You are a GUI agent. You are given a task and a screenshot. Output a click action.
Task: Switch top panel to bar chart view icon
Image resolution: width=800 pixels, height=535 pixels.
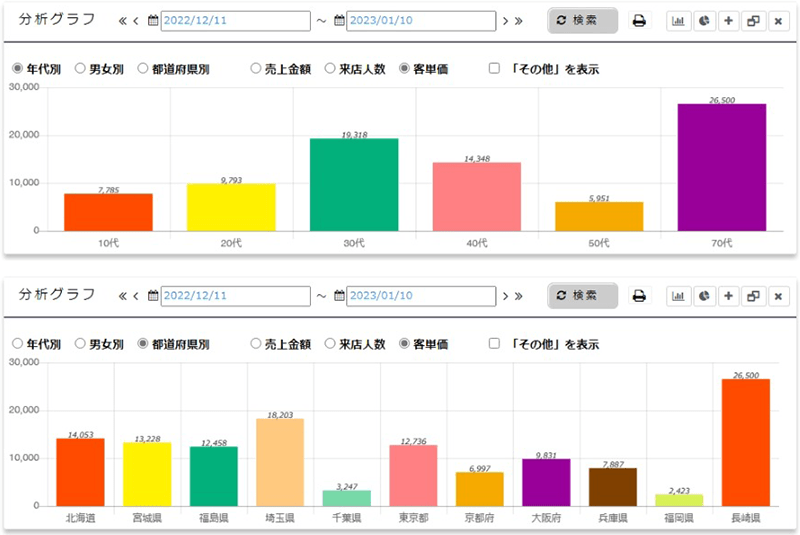pos(679,21)
